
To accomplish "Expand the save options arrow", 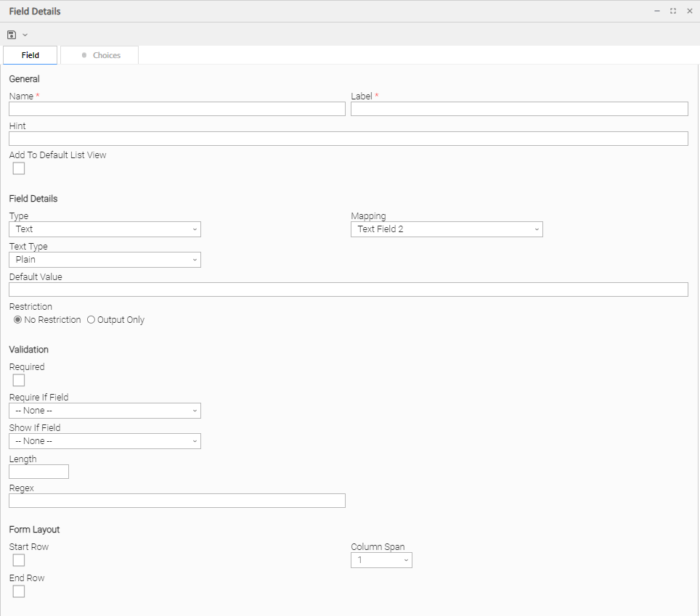I will [x=25, y=35].
